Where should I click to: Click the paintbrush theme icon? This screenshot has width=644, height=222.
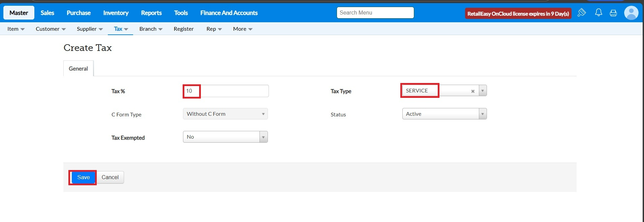pos(582,13)
